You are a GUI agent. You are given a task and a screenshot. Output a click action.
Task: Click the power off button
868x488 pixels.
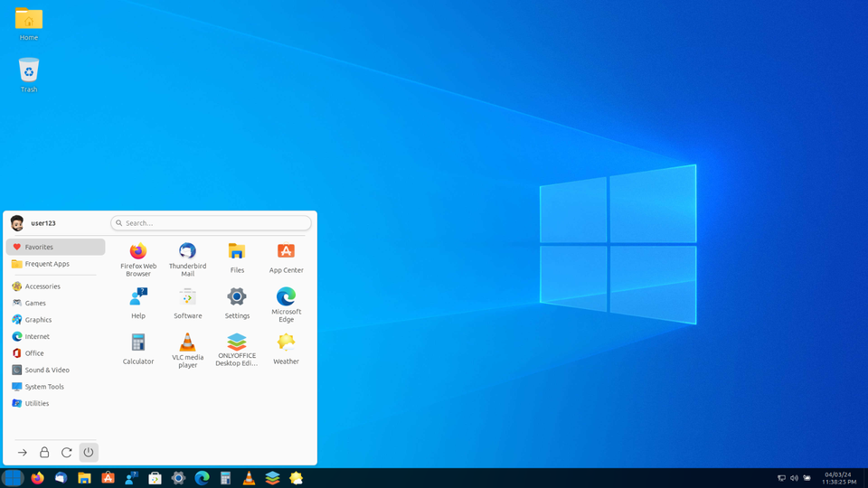point(89,452)
